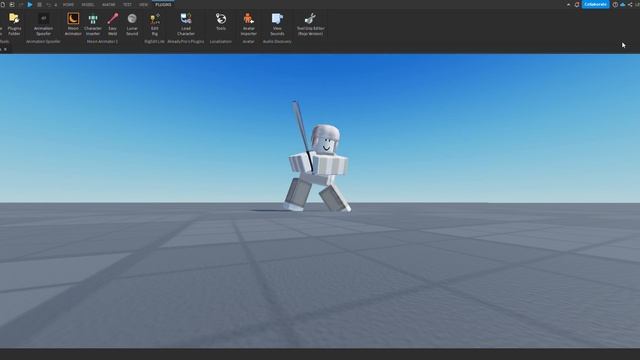Click the cloud publish icon

pyautogui.click(x=623, y=4)
